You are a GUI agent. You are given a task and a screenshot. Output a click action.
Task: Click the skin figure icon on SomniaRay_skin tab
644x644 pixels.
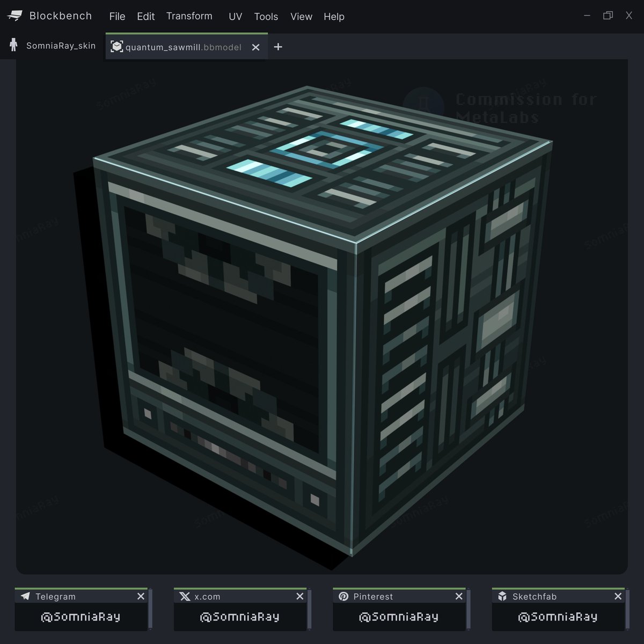pos(13,45)
